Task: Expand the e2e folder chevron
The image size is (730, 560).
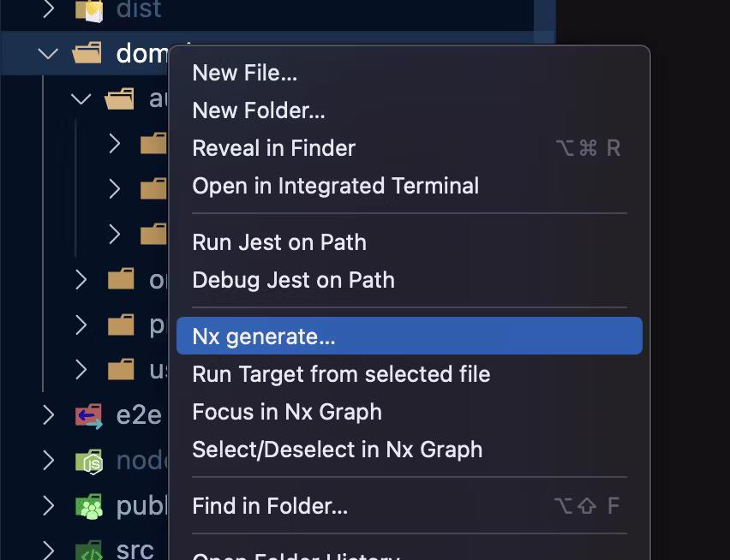Action: (x=48, y=416)
